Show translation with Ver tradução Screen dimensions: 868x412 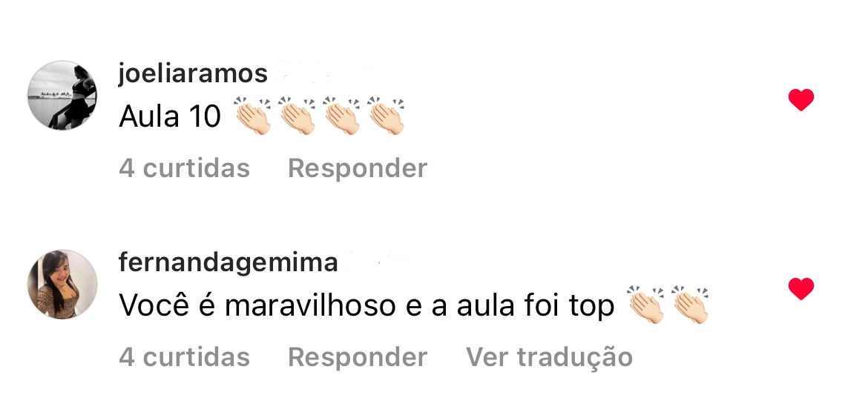[x=549, y=357]
